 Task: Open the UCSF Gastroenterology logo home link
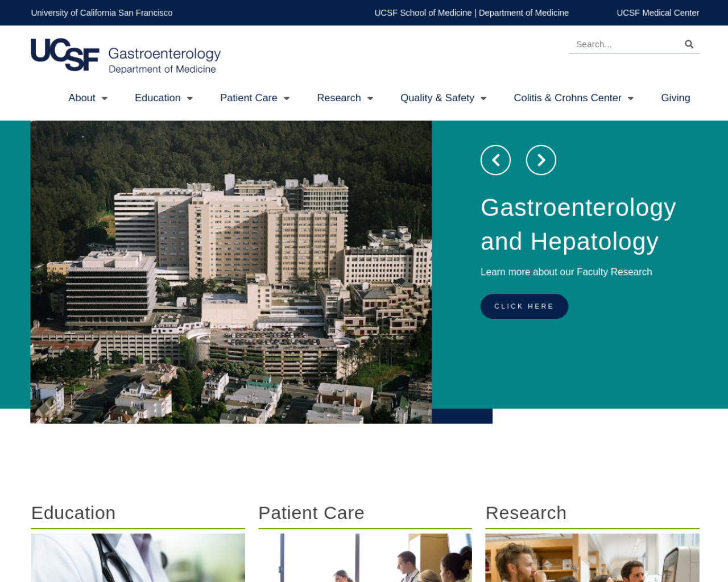pos(126,56)
